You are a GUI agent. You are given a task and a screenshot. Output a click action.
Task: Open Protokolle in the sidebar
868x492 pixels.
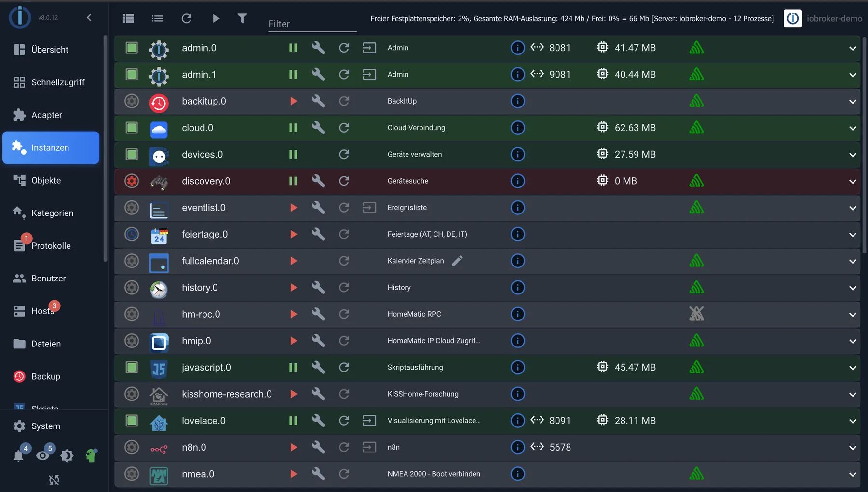tap(51, 246)
